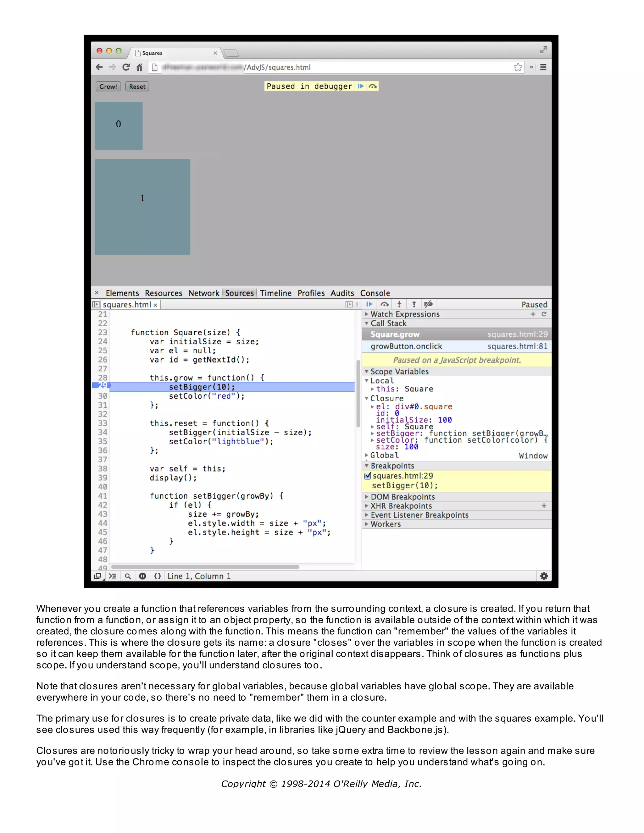
Task: Click the Step over icon in debugger toolbar
Action: (x=385, y=304)
